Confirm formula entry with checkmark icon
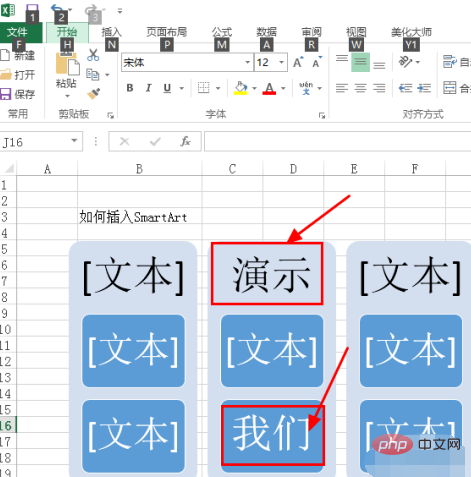This screenshot has height=477, width=471. 155,142
